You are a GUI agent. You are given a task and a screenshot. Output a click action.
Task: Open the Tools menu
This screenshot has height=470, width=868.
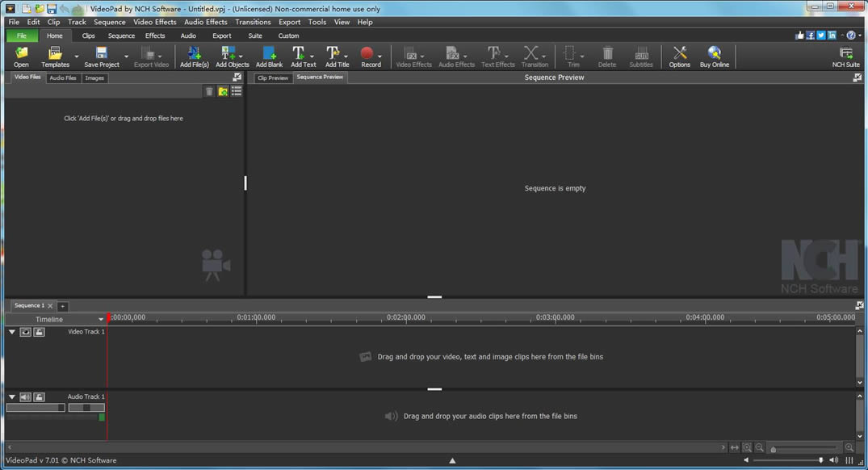(317, 22)
